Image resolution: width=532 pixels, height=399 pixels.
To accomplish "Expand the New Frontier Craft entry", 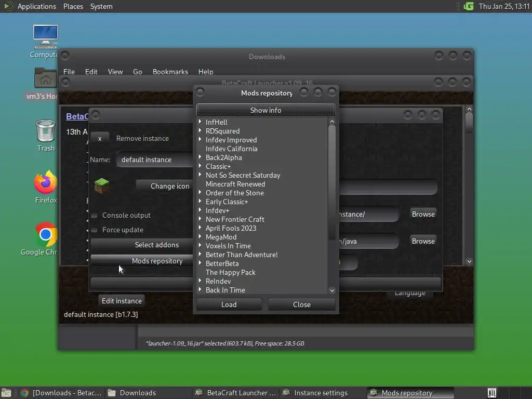I will 200,219.
